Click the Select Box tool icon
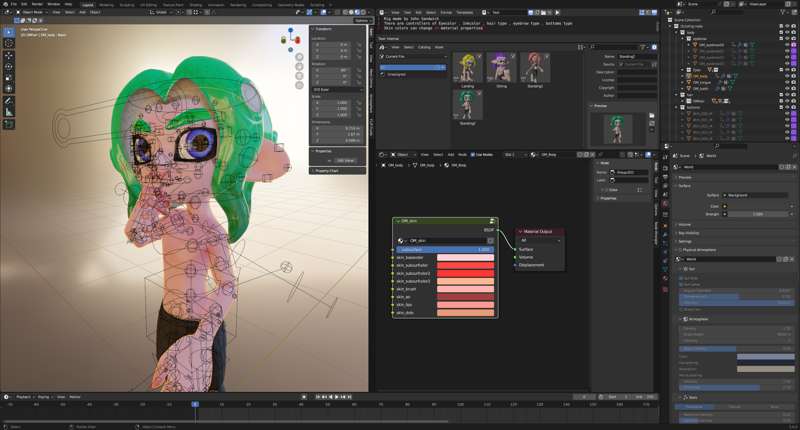 [x=9, y=30]
